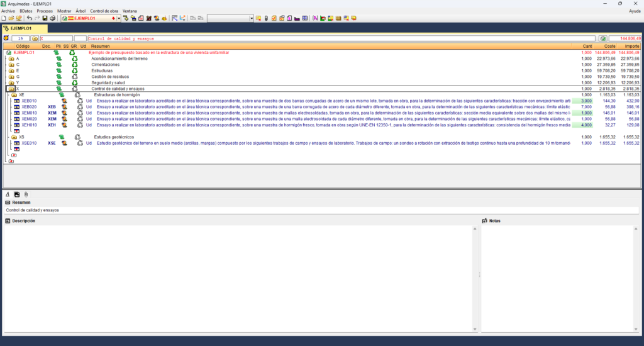
Task: Collapse the XE Estructuras de hormigón subchapter
Action: coord(14,95)
